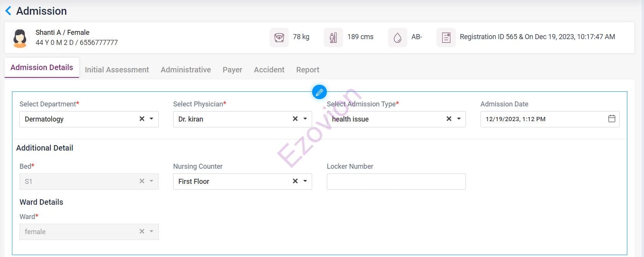
Task: Clear the health issue admission type
Action: pyautogui.click(x=449, y=119)
